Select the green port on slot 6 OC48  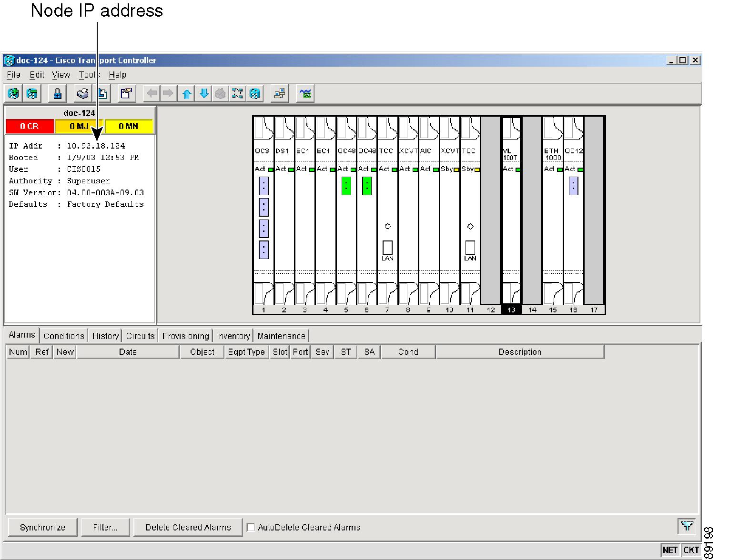(x=367, y=186)
